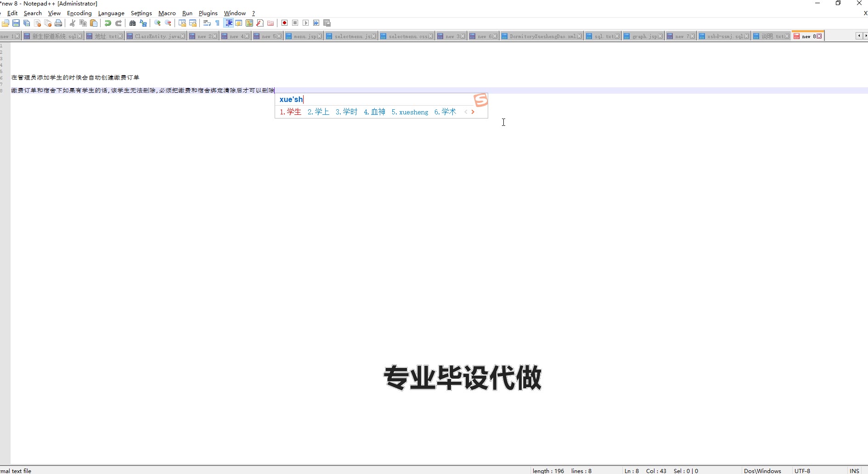Toggle the indent guide toolbar button
Image resolution: width=868 pixels, height=474 pixels.
pos(228,23)
